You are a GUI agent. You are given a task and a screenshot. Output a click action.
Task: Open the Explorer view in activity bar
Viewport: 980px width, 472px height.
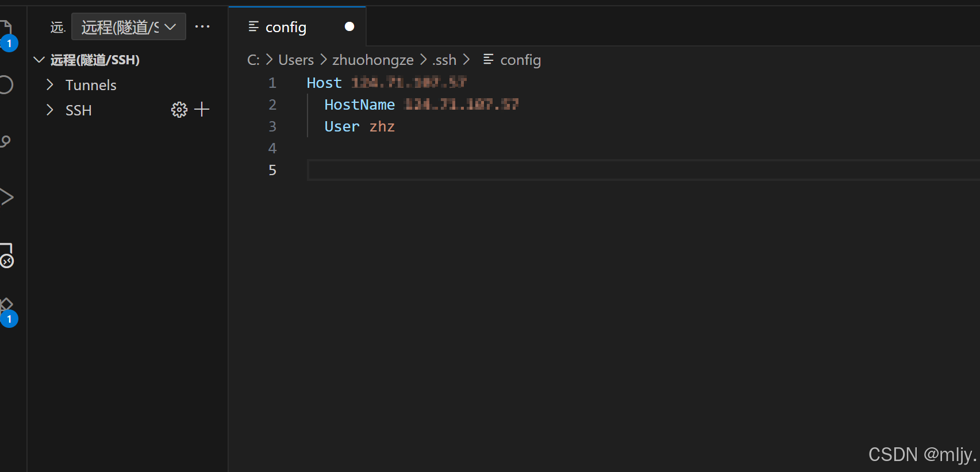6,29
